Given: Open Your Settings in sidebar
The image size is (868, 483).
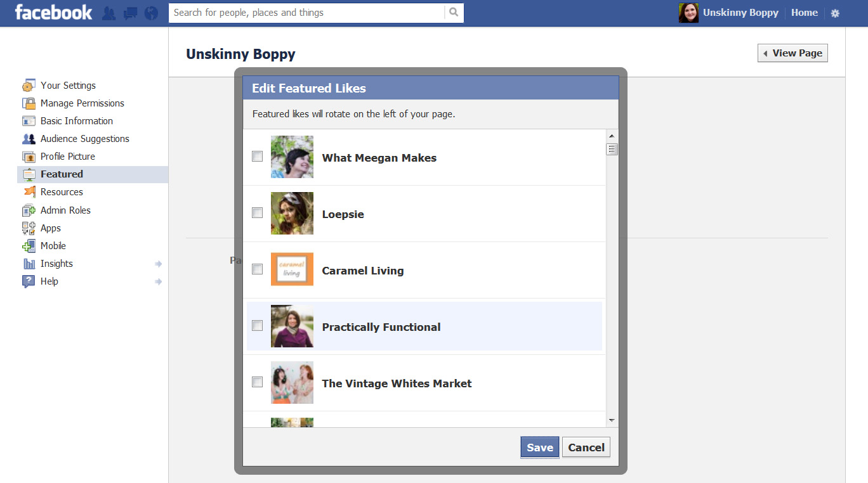Looking at the screenshot, I should coord(68,86).
